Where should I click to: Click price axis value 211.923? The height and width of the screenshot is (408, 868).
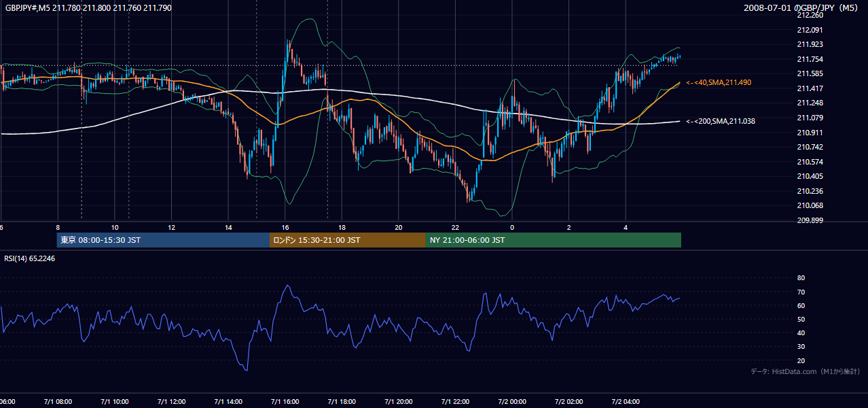[810, 44]
